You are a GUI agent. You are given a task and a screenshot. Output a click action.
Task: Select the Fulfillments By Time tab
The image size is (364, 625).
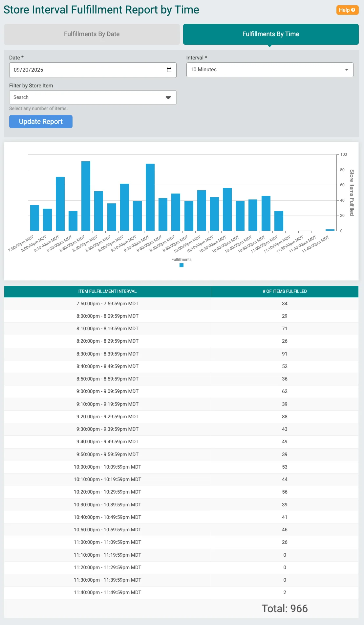click(x=270, y=34)
